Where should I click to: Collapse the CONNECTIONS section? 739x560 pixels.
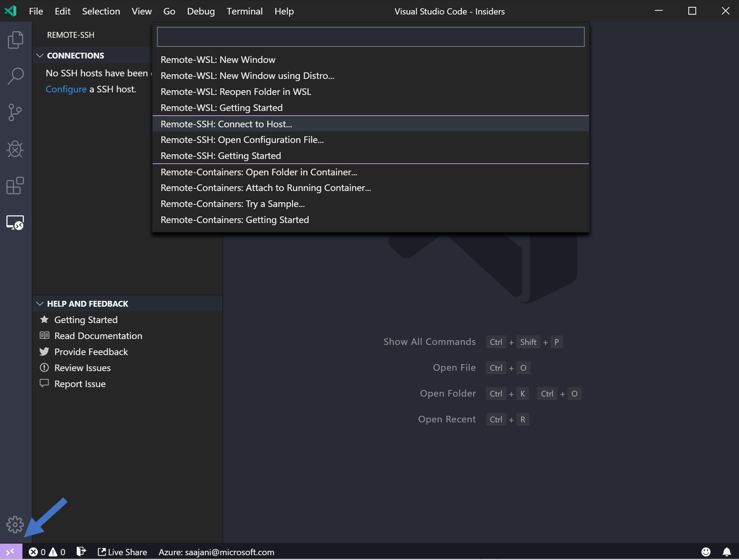pyautogui.click(x=40, y=55)
